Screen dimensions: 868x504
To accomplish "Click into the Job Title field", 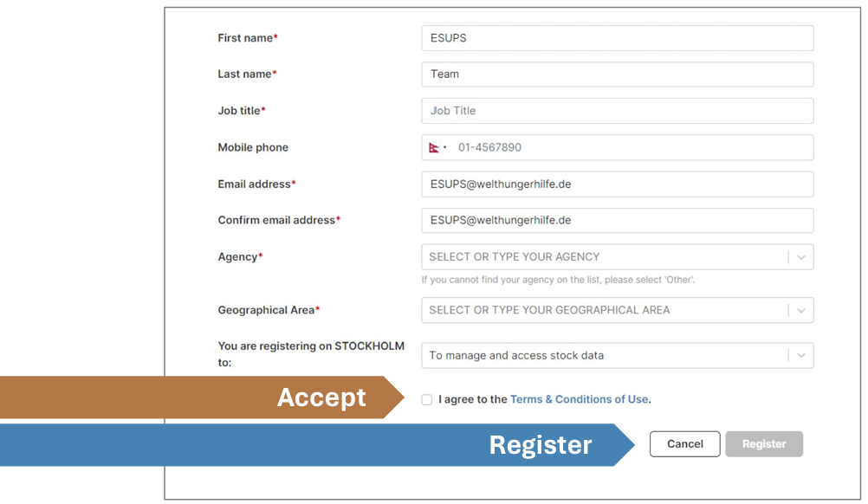I will [x=617, y=111].
